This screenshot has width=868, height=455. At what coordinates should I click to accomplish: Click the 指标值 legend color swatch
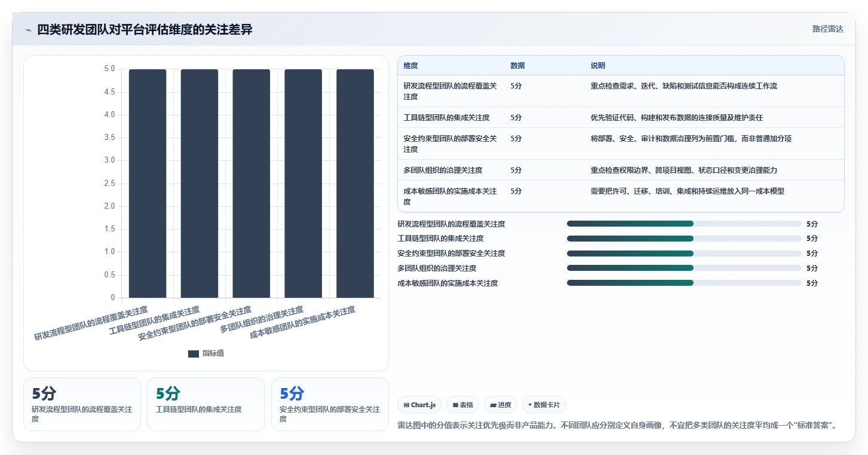pyautogui.click(x=193, y=353)
